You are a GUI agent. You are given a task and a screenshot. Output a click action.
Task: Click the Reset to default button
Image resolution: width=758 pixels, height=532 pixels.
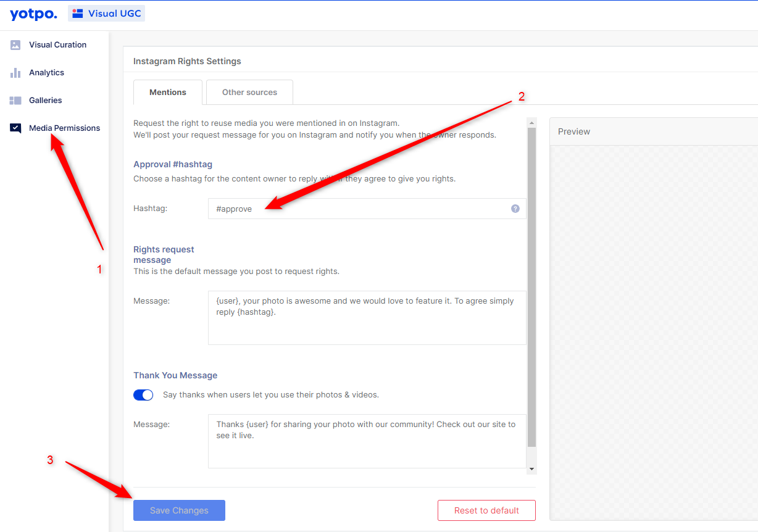[486, 510]
